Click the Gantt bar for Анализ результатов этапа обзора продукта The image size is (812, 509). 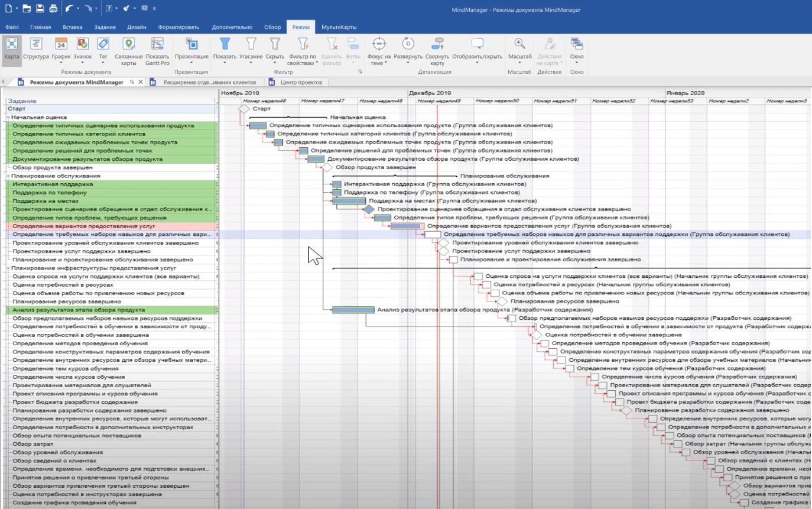(x=353, y=310)
